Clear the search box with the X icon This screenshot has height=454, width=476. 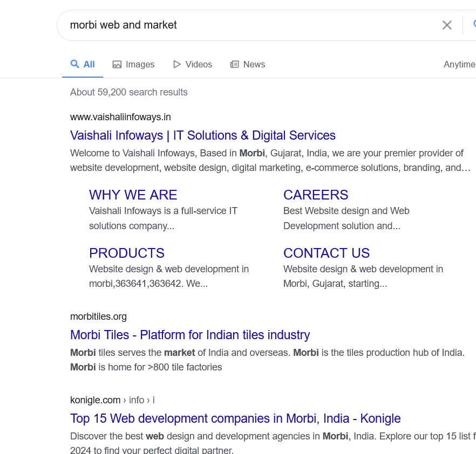tap(447, 25)
